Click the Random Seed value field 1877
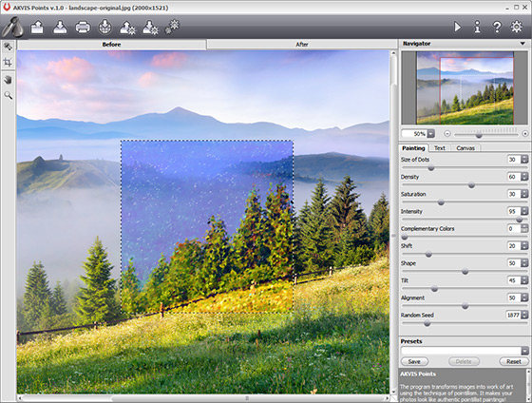The image size is (532, 403). (513, 315)
